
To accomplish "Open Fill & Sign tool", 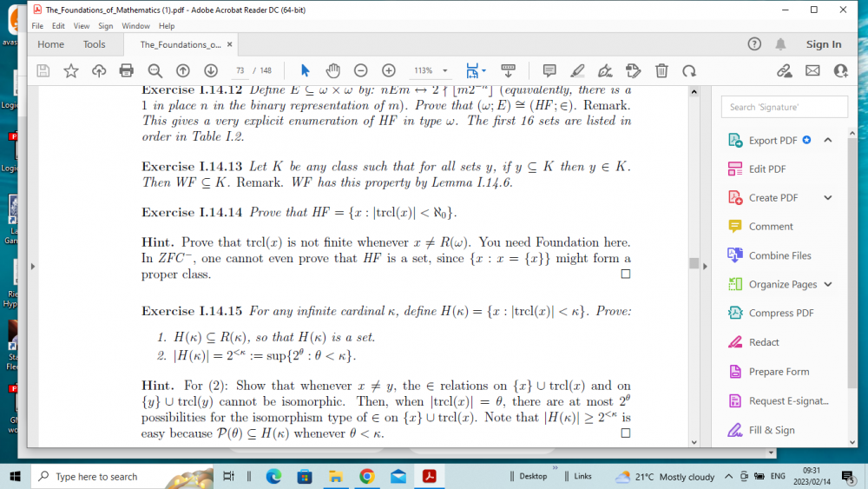I will click(772, 430).
